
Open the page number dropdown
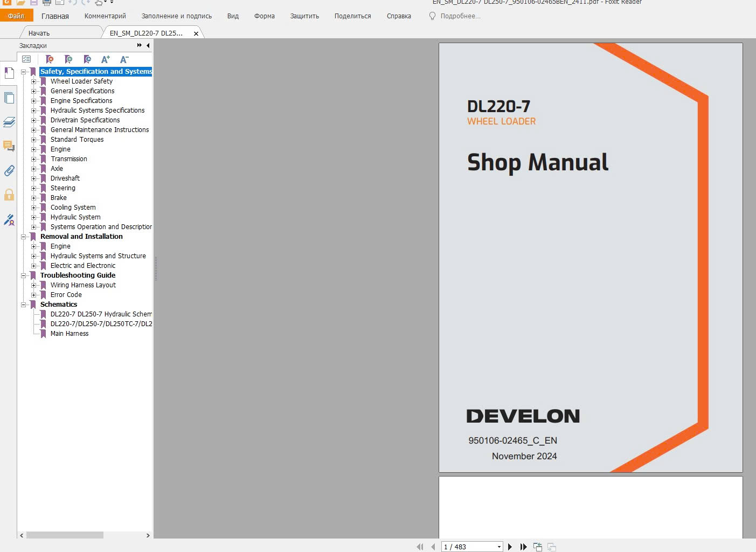click(x=499, y=547)
